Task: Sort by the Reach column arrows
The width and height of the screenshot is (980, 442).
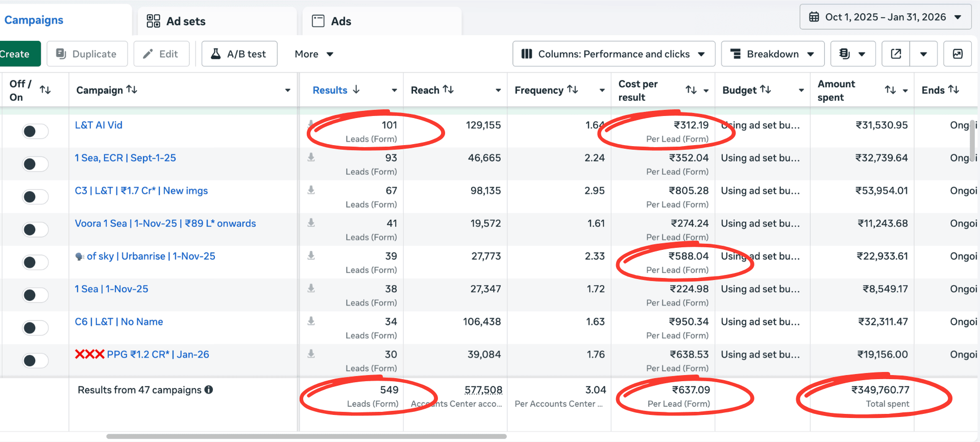Action: 448,90
